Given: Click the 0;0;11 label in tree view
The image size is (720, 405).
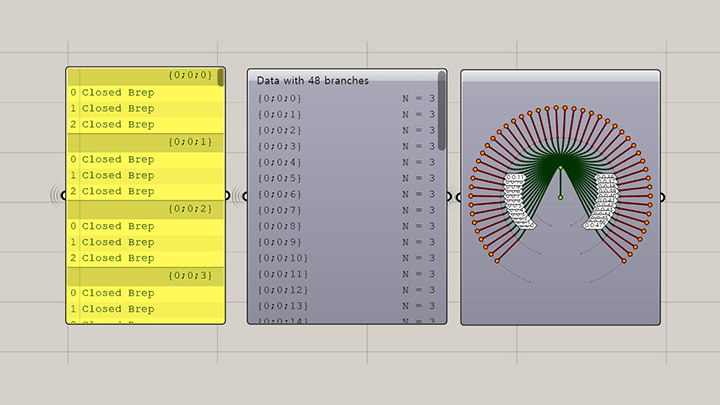Looking at the screenshot, I should [515, 177].
